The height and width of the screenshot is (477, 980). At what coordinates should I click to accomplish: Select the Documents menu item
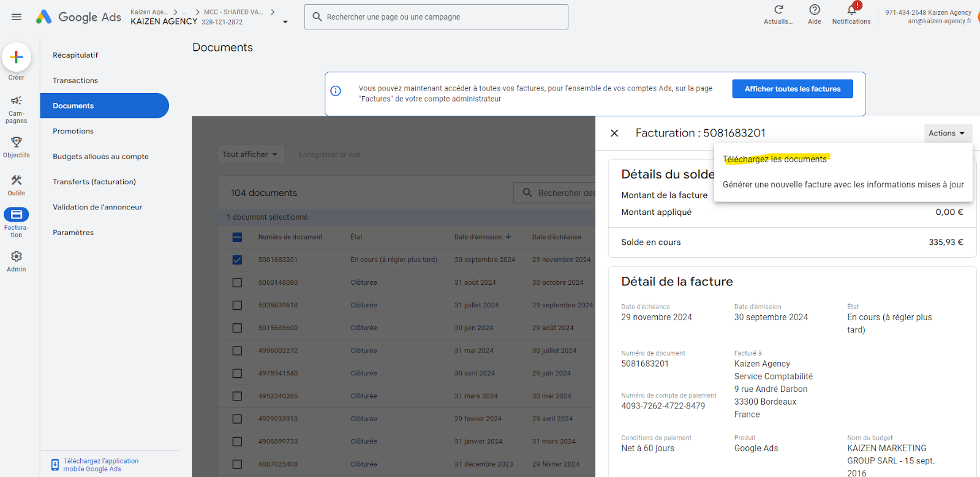[x=105, y=105]
